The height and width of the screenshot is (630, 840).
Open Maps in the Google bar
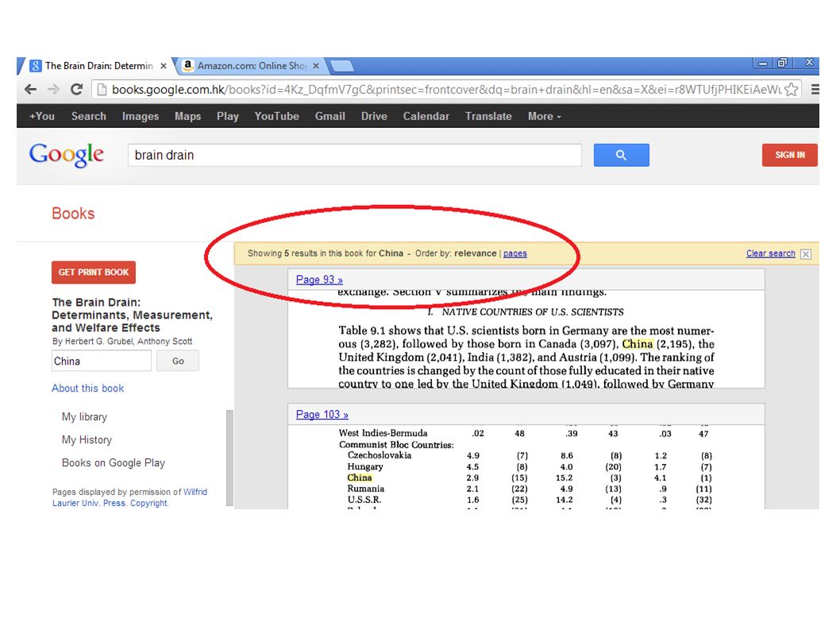pos(187,116)
